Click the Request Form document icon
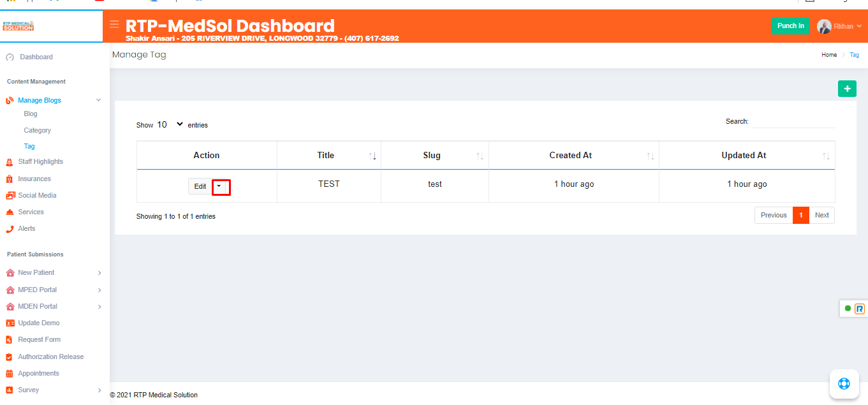The width and height of the screenshot is (868, 405). [10, 340]
